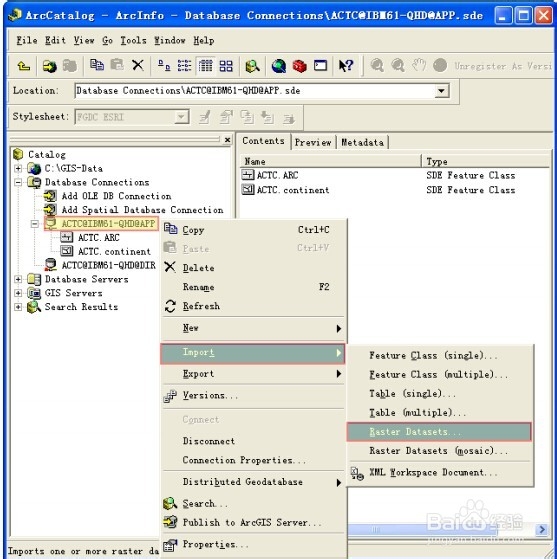557x559 pixels.
Task: Open Window menu
Action: pyautogui.click(x=169, y=40)
